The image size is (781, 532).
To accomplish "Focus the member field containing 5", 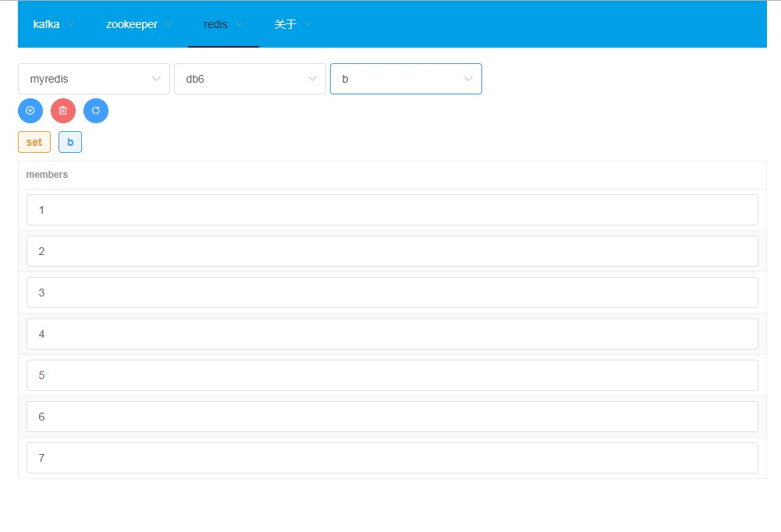I will pos(392,375).
